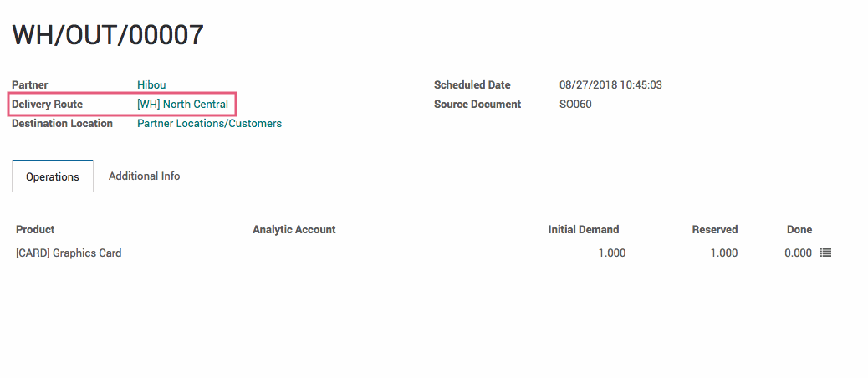The width and height of the screenshot is (868, 378).
Task: Click the Source Document field label
Action: pyautogui.click(x=477, y=104)
